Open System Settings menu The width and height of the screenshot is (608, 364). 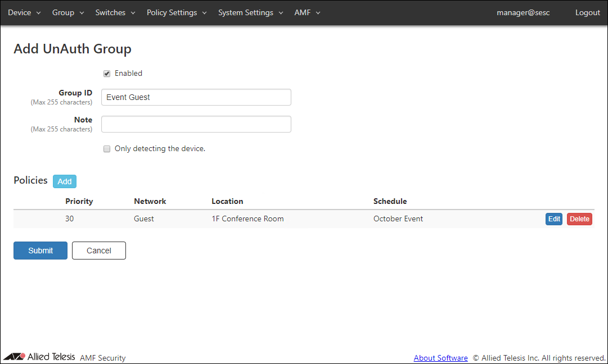[250, 12]
